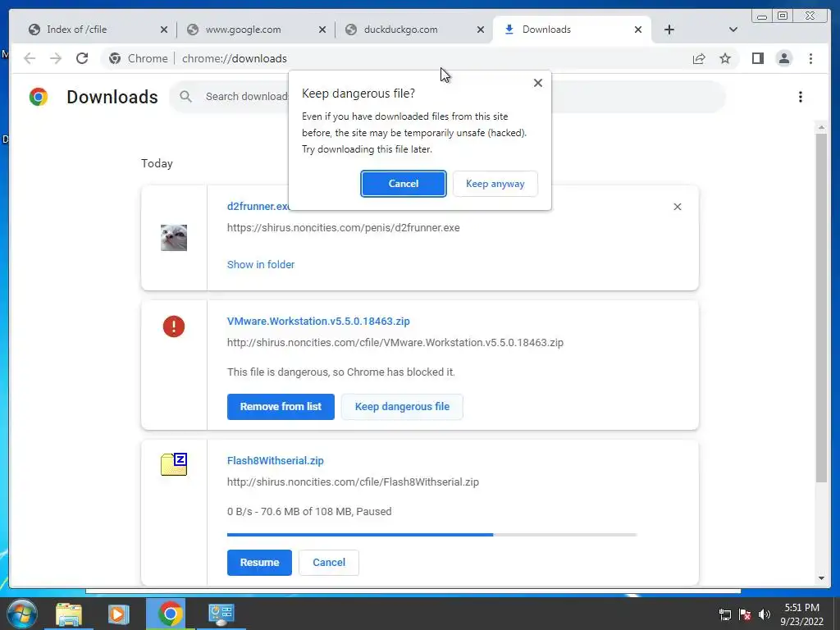
Task: Resume the Flash8Withserial.zip download
Action: pyautogui.click(x=259, y=563)
